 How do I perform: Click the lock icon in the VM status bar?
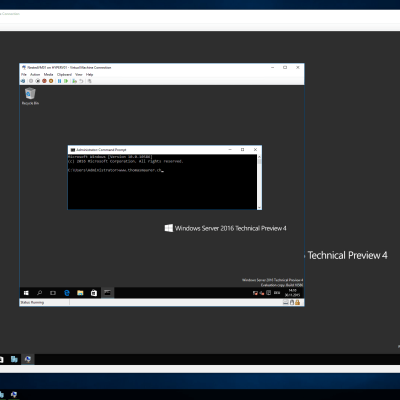(x=297, y=302)
